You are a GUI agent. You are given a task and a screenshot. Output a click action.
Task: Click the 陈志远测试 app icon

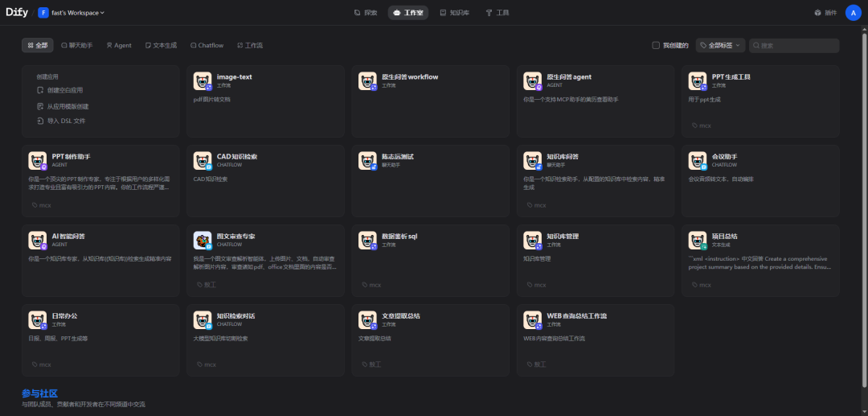pos(367,161)
